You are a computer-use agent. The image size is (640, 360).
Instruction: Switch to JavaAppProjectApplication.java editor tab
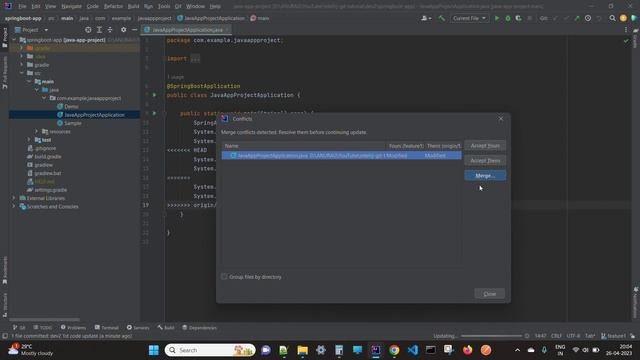[x=187, y=30]
